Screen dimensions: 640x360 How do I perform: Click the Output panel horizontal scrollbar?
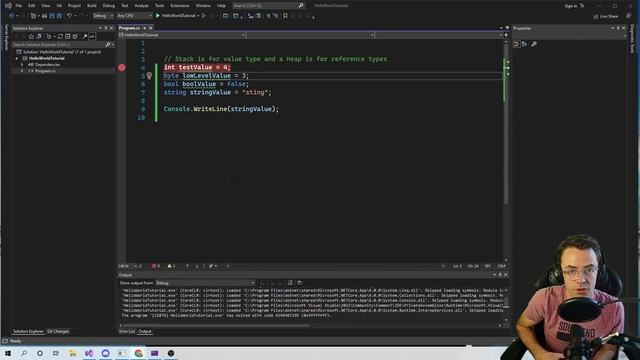click(x=216, y=325)
